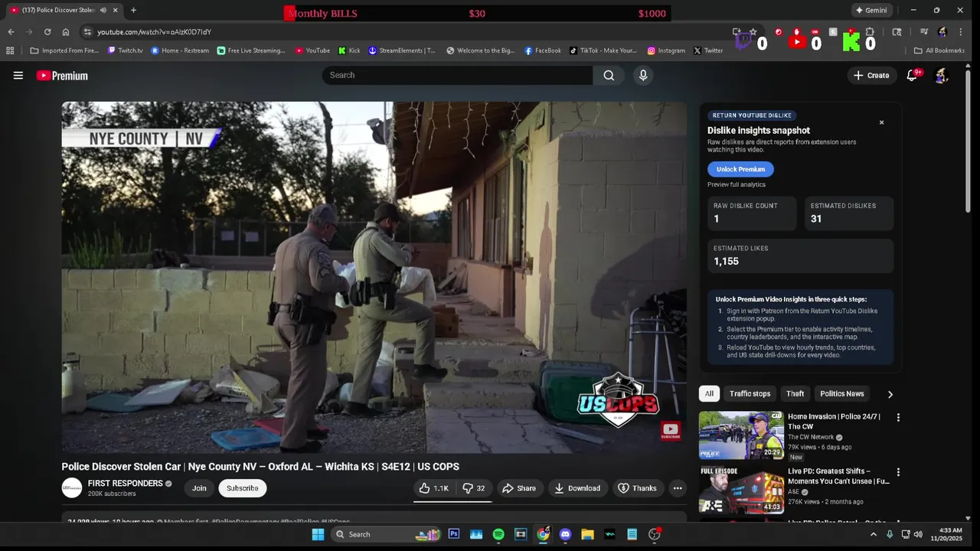Open All Bookmarks folder
The height and width of the screenshot is (551, 980).
click(x=939, y=51)
